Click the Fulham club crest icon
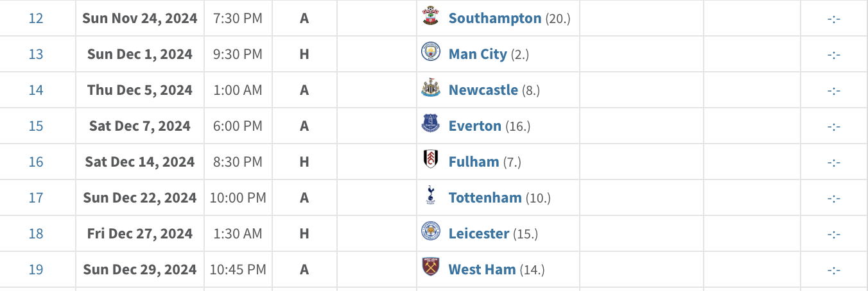Viewport: 868px width, 291px height. tap(430, 160)
